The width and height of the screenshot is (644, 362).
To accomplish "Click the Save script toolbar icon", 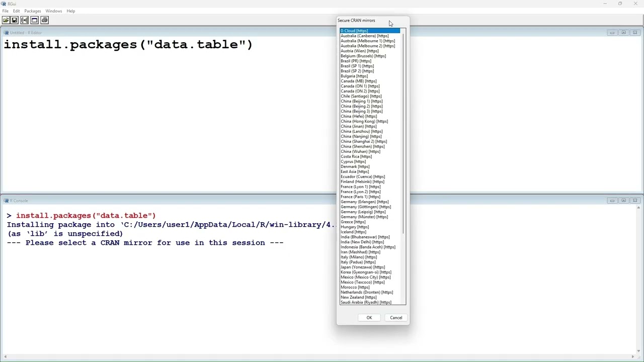I will click(x=15, y=20).
